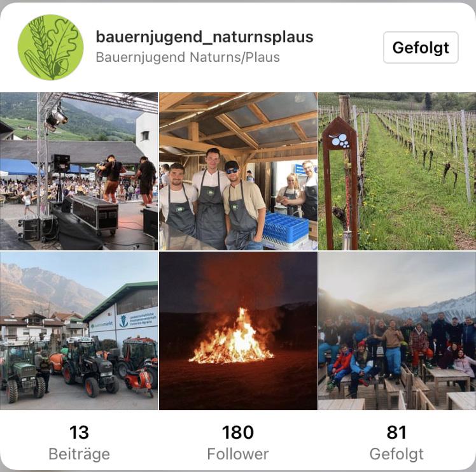The height and width of the screenshot is (472, 476).
Task: Show the 13 Beiträge posts count
Action: tap(80, 443)
